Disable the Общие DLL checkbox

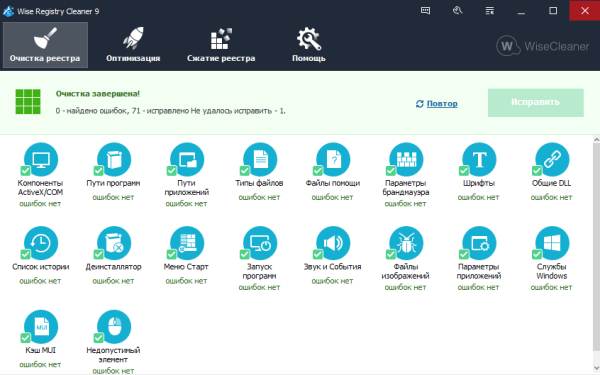(x=537, y=170)
